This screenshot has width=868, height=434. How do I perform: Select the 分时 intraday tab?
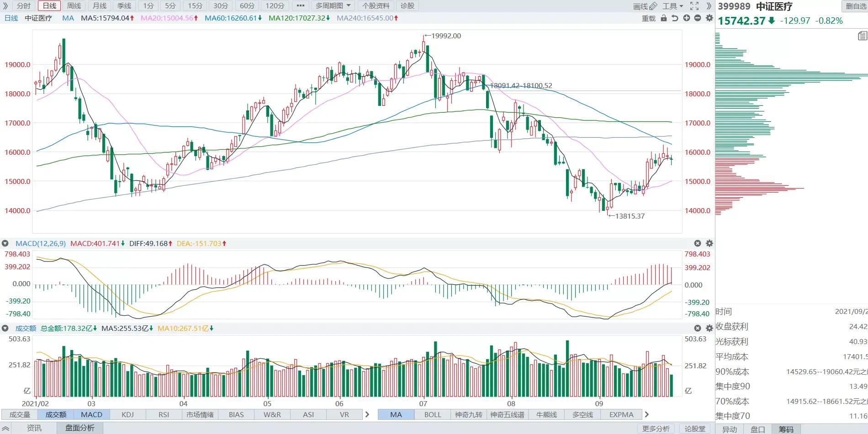tap(24, 6)
